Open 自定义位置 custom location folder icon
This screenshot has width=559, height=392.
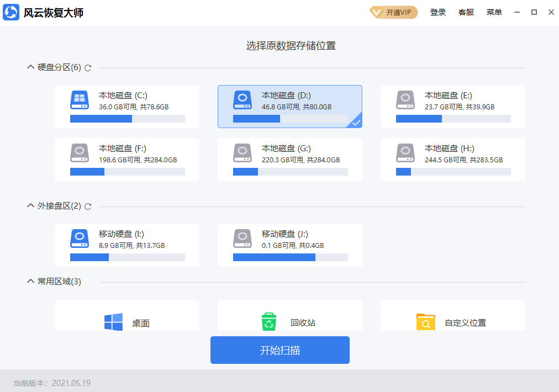click(425, 321)
